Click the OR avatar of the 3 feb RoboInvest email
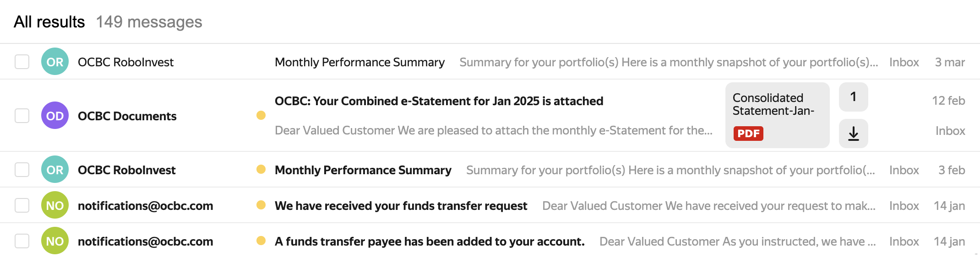This screenshot has height=257, width=980. [55, 170]
